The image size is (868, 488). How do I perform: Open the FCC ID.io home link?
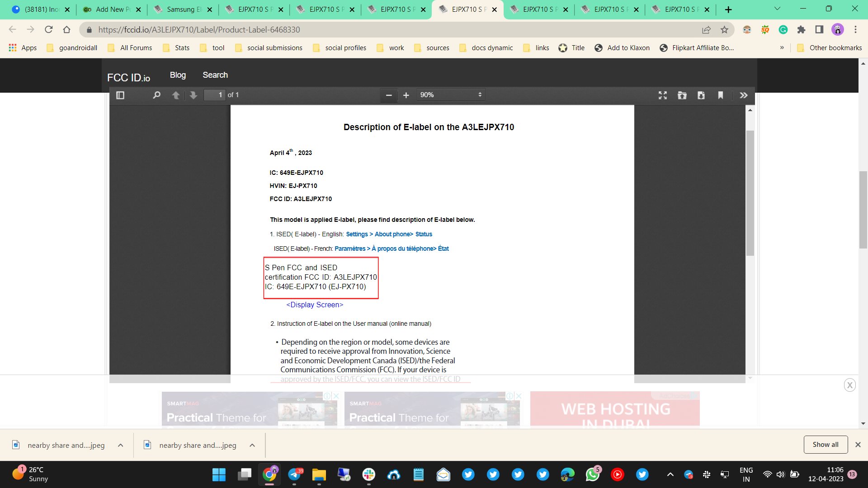(128, 78)
